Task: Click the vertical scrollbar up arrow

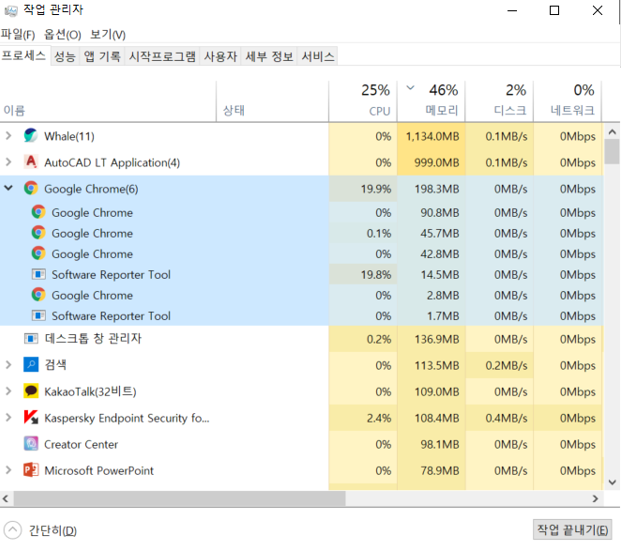Action: point(612,132)
